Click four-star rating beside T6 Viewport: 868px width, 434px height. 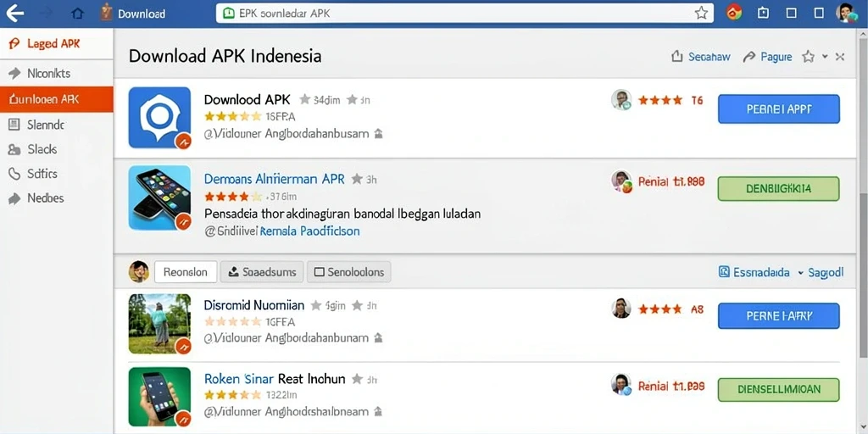click(660, 100)
